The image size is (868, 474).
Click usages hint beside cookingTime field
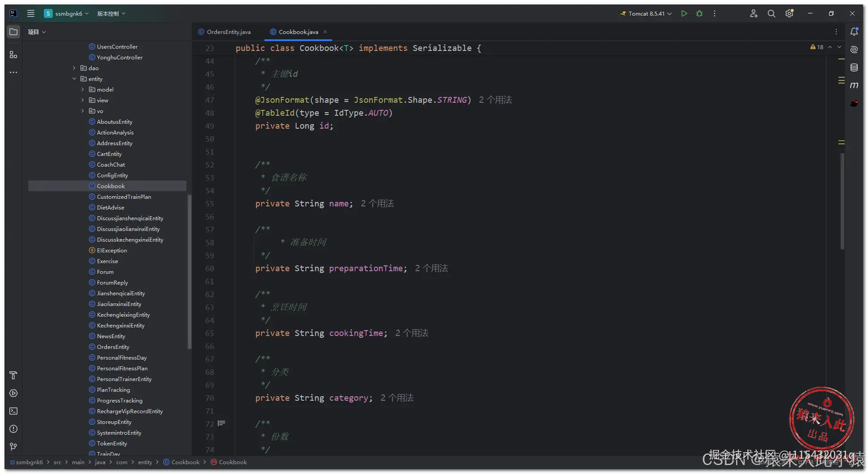pos(412,333)
